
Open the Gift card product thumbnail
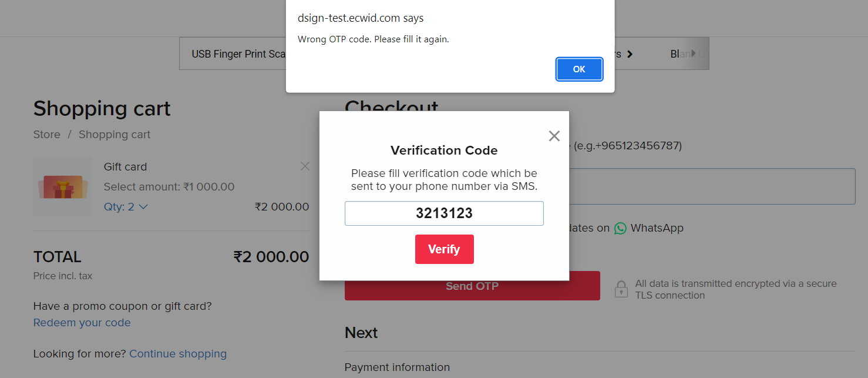point(63,186)
